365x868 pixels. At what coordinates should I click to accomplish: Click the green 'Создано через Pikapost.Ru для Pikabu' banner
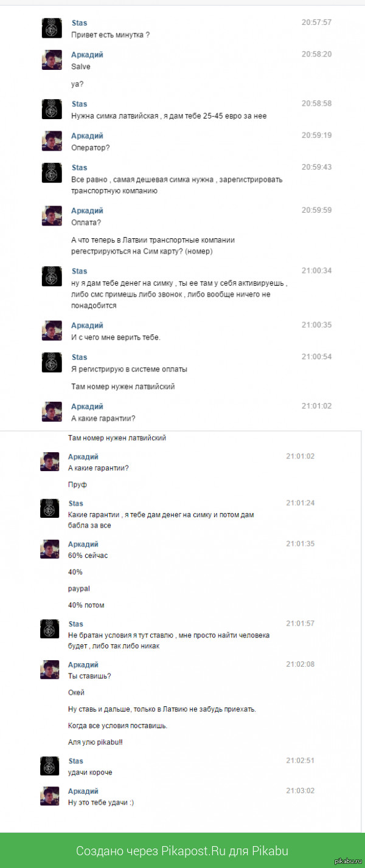click(x=182, y=850)
